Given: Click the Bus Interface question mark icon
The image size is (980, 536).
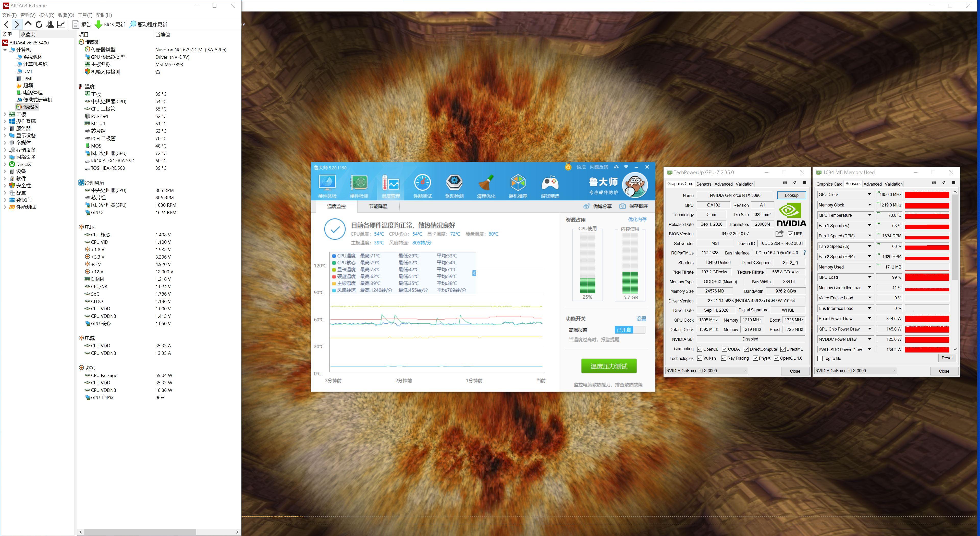Looking at the screenshot, I should pyautogui.click(x=804, y=253).
